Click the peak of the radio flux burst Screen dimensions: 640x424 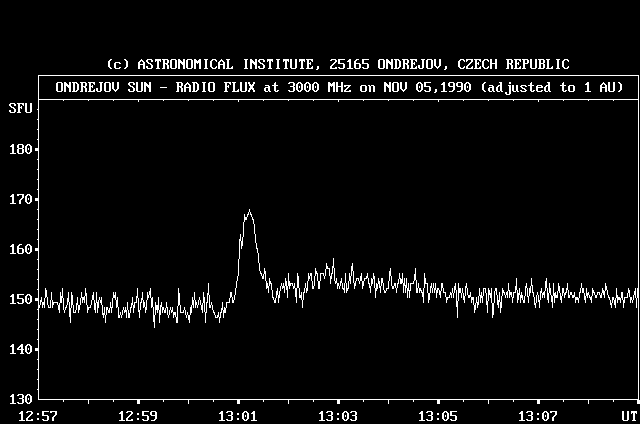[x=248, y=212]
